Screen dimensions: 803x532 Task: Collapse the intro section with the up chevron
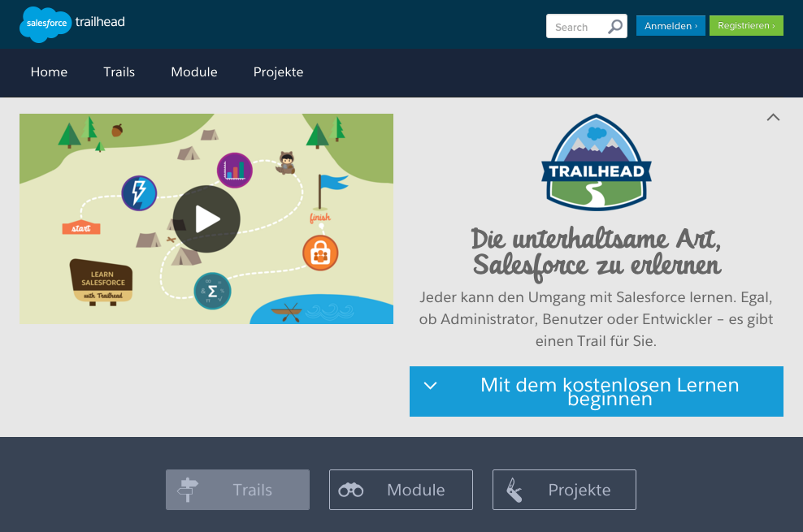(x=773, y=118)
